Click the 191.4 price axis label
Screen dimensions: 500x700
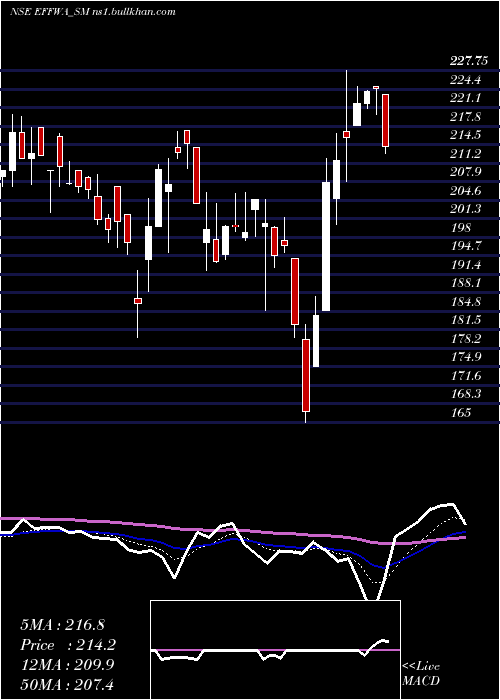(x=466, y=265)
